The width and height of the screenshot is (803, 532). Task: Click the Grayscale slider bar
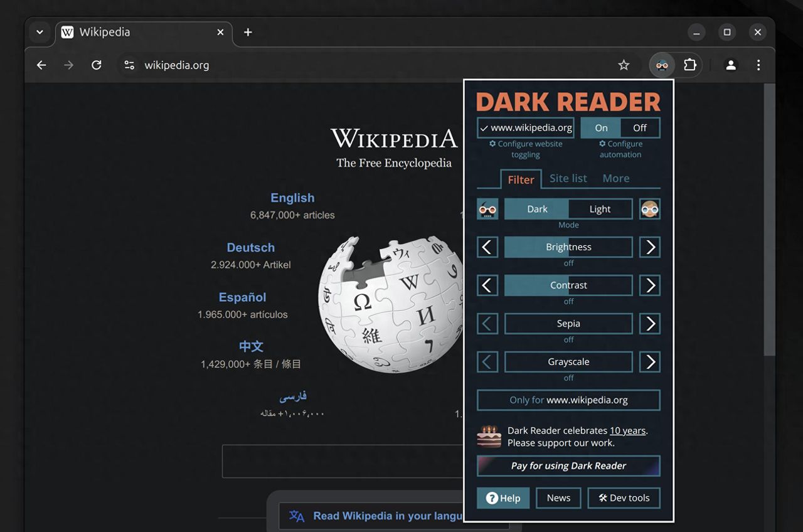568,362
